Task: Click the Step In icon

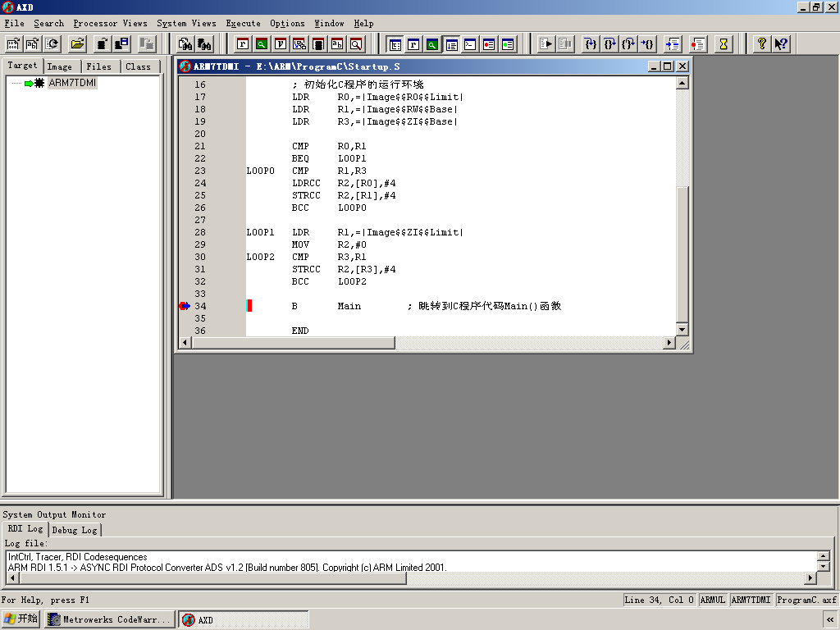Action: coord(591,44)
